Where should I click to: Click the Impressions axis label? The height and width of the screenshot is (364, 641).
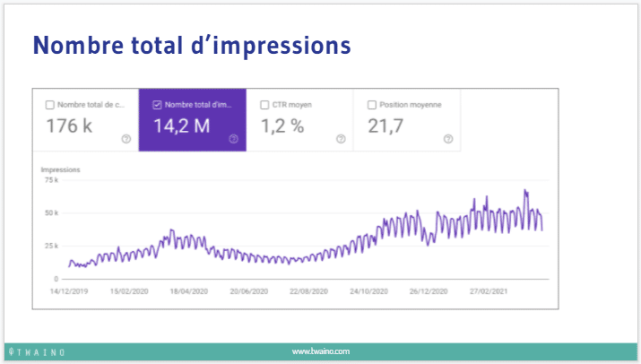tap(60, 169)
